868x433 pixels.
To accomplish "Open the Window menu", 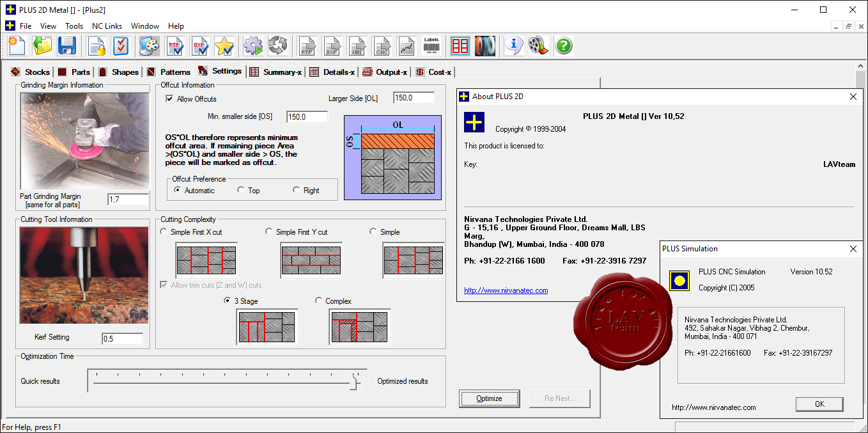I will 145,26.
